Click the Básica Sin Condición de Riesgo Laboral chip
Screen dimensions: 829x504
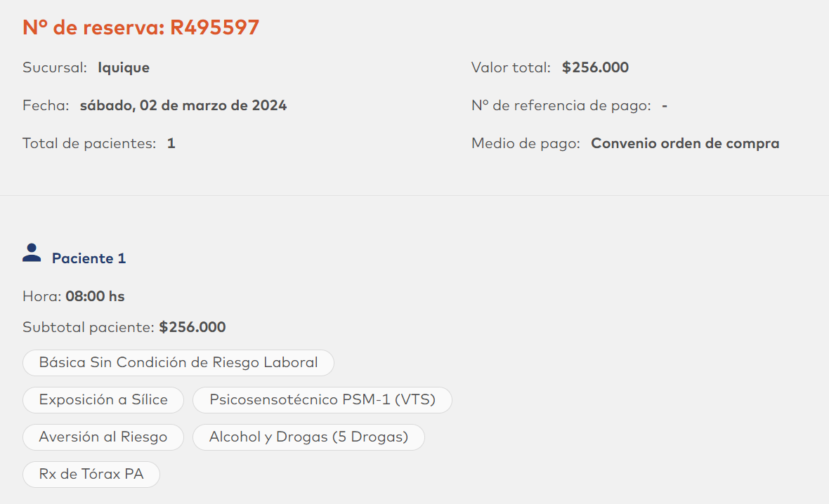(x=178, y=363)
